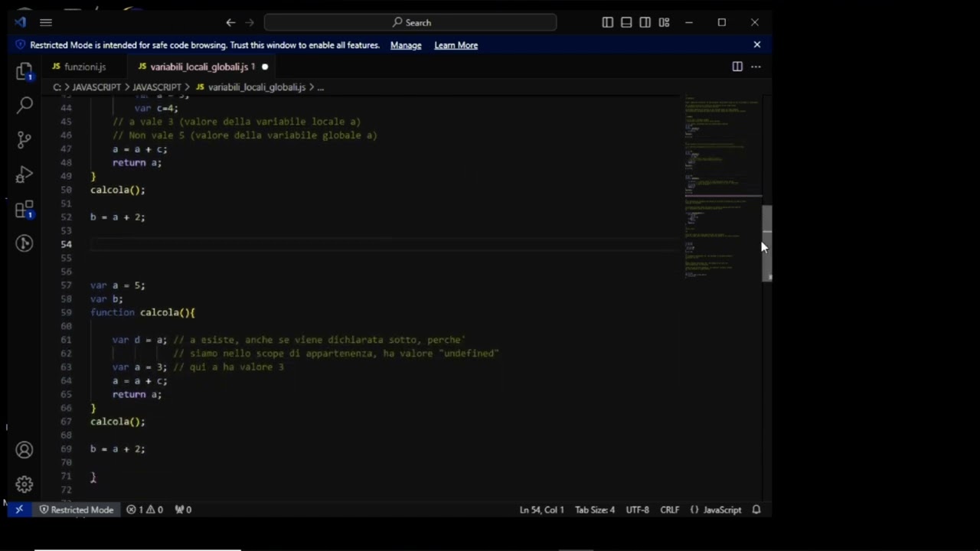Open the breadcrumb ellipsis symbol segment
The height and width of the screenshot is (551, 980).
(x=320, y=87)
